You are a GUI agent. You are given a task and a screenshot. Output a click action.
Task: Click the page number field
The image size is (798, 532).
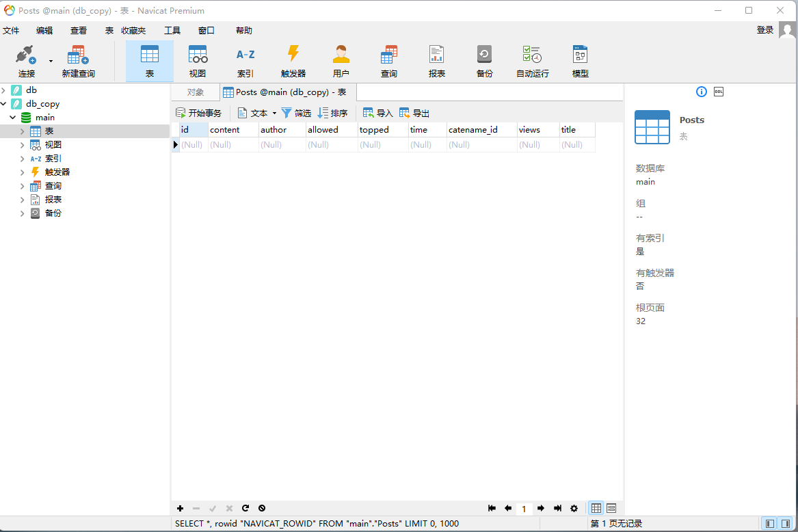pyautogui.click(x=524, y=509)
